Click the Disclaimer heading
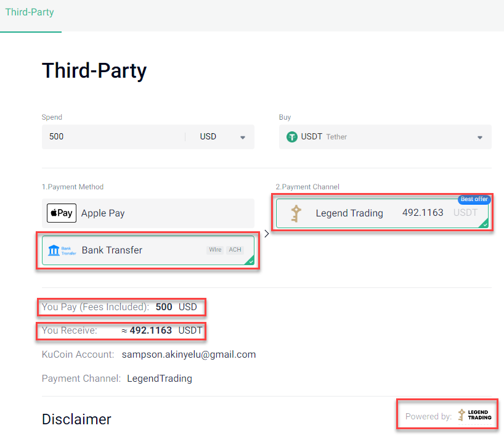 click(x=76, y=419)
